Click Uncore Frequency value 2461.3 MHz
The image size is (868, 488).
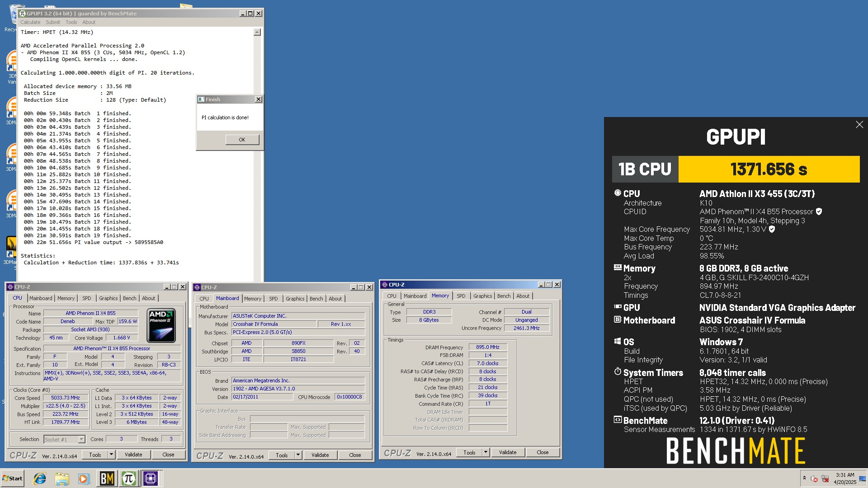tap(527, 328)
